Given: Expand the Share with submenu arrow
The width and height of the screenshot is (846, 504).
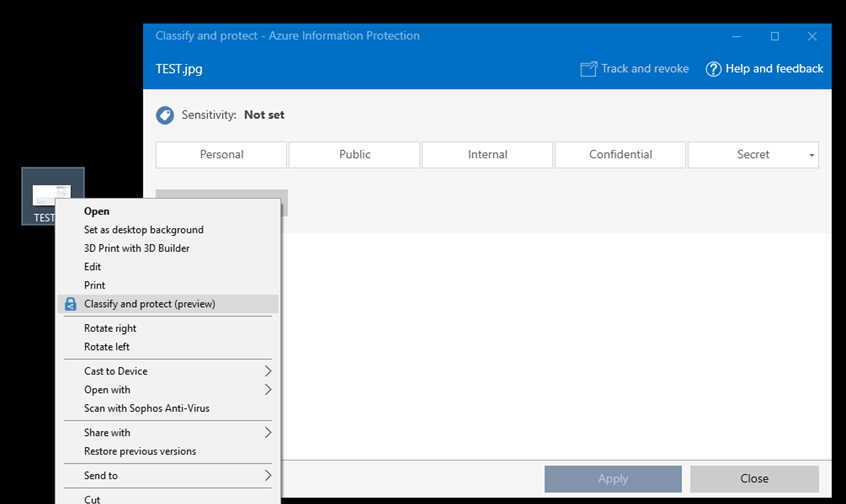Looking at the screenshot, I should coord(268,433).
